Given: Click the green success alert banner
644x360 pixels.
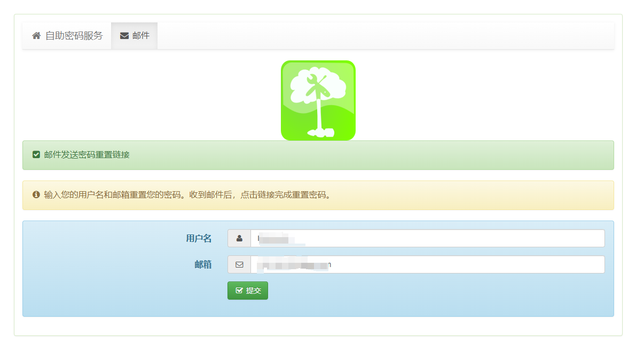Looking at the screenshot, I should pos(318,155).
